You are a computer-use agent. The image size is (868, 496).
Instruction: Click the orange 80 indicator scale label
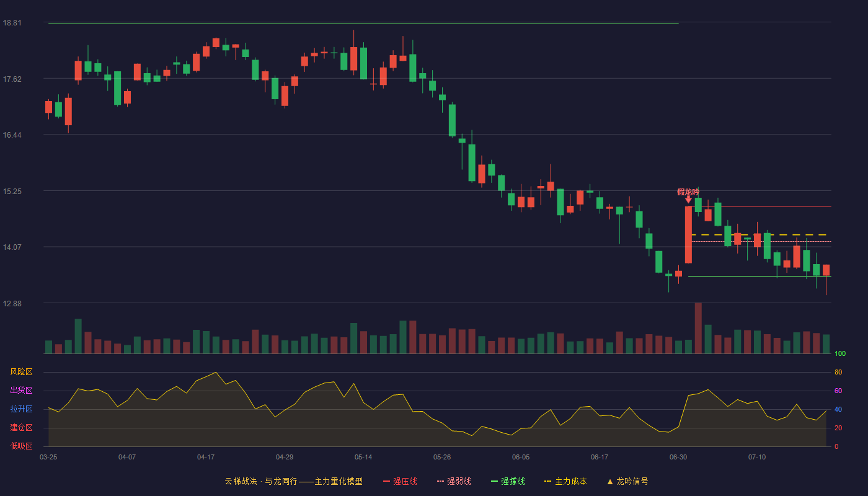(x=838, y=373)
